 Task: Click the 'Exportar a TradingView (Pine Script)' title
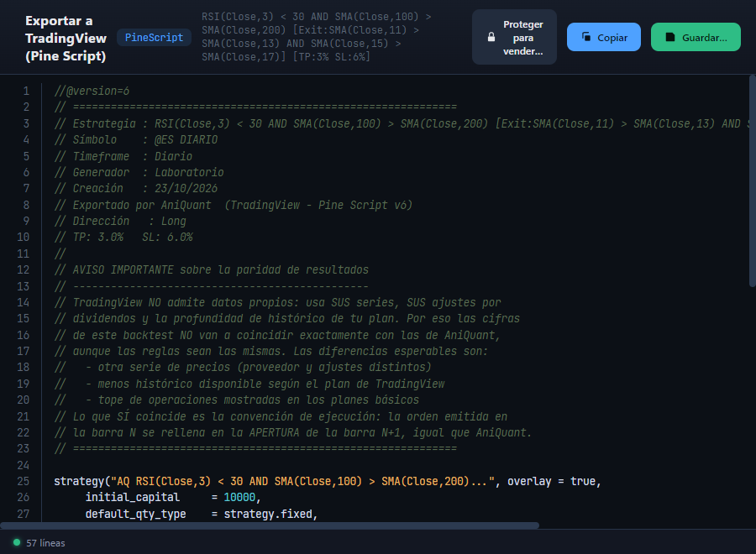[x=66, y=39]
